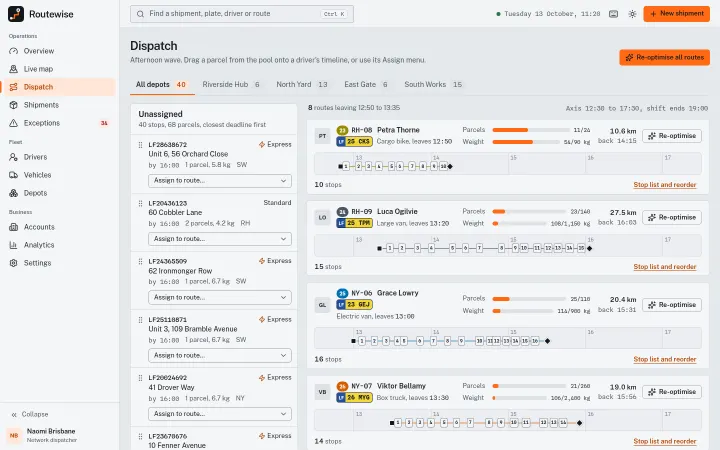Click Naomi Brisbane profile name
Screen dimensions: 720x450
click(51, 432)
